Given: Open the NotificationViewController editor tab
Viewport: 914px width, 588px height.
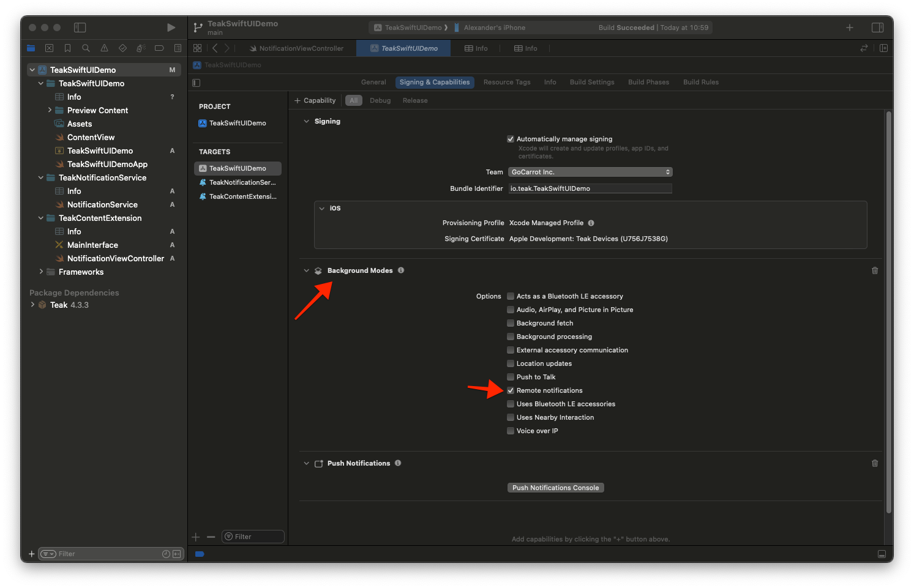Looking at the screenshot, I should point(296,48).
